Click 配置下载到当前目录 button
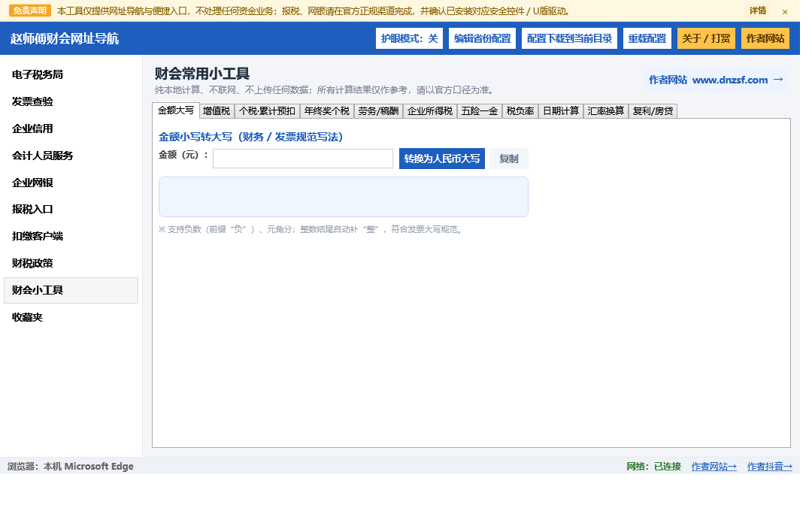Viewport: 812px width, 511px height. click(x=569, y=38)
